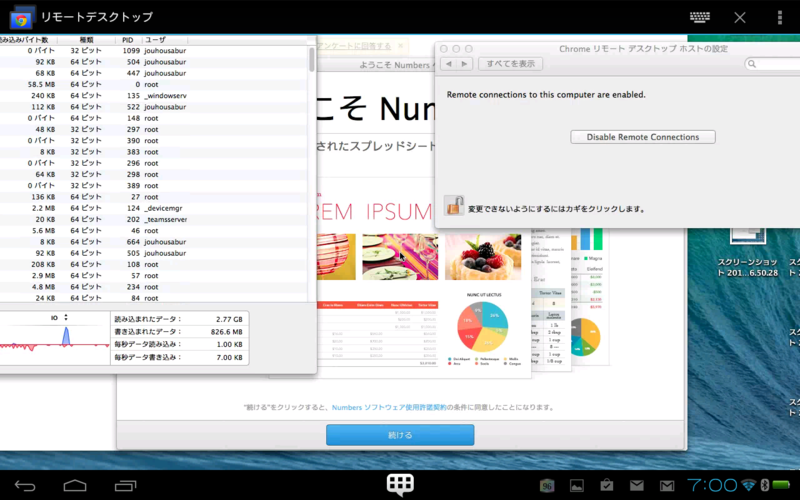Click the 続ける button in Numbers
The height and width of the screenshot is (500, 800).
pos(400,435)
